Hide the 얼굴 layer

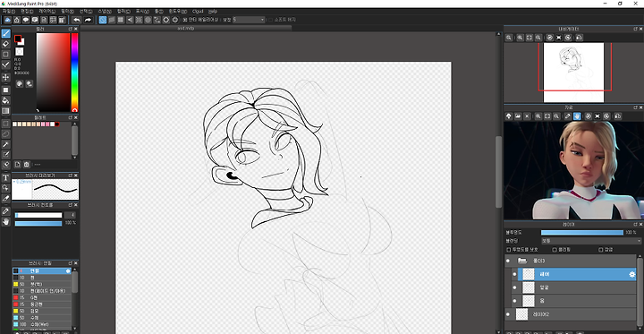click(x=514, y=287)
